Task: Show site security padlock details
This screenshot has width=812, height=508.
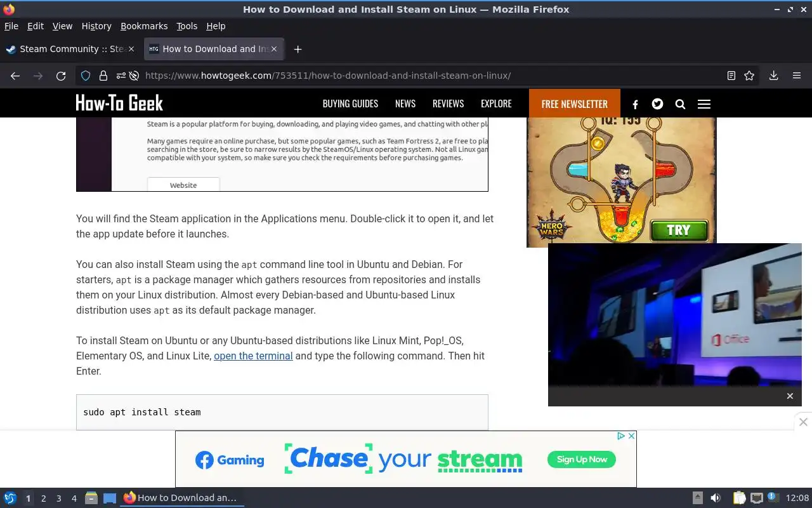Action: pyautogui.click(x=103, y=76)
